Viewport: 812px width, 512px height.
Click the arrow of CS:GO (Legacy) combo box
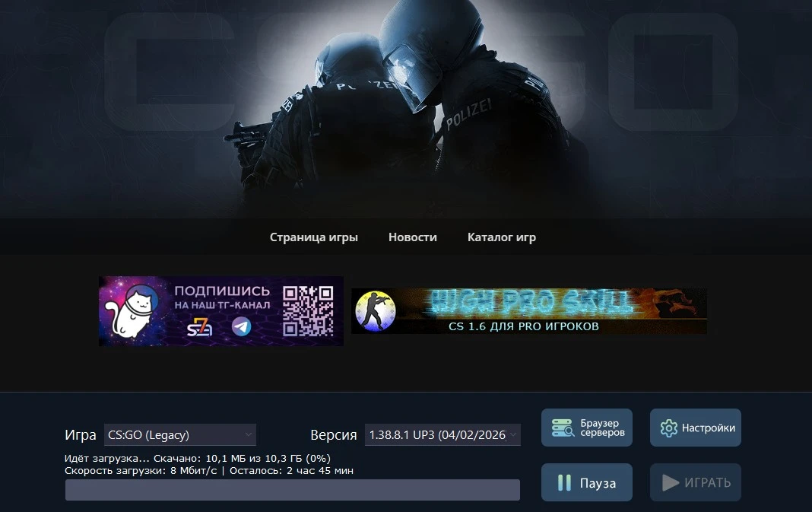[x=249, y=435]
